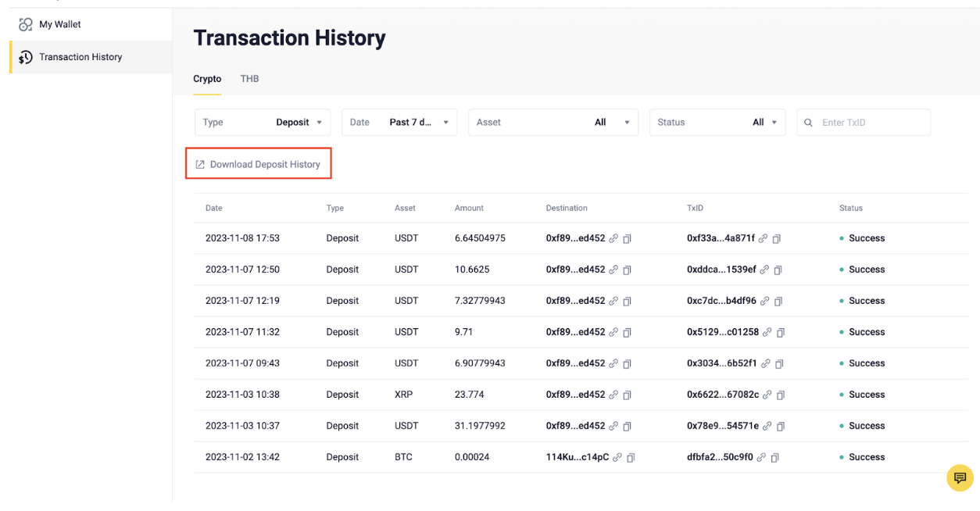The width and height of the screenshot is (980, 511).
Task: Copy the TxID dfbfa2...50c9f0
Action: [x=776, y=458]
